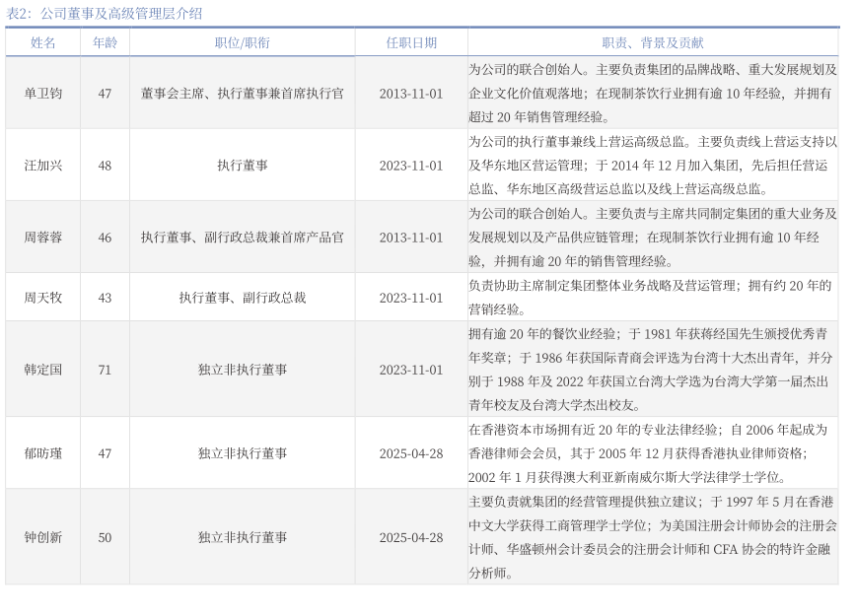Click the 年龄 column header
Image resolution: width=856 pixels, height=616 pixels.
click(105, 43)
